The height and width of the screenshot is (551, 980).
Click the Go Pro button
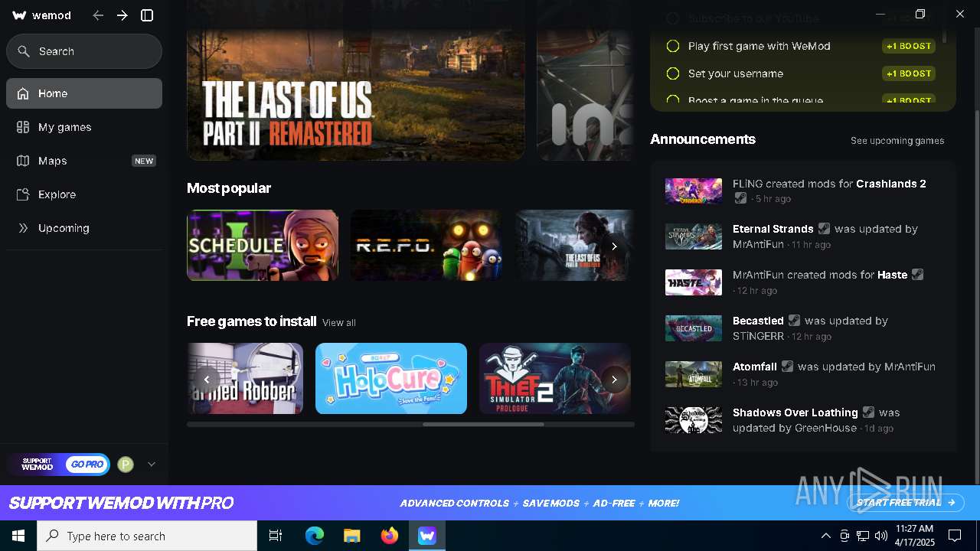86,465
